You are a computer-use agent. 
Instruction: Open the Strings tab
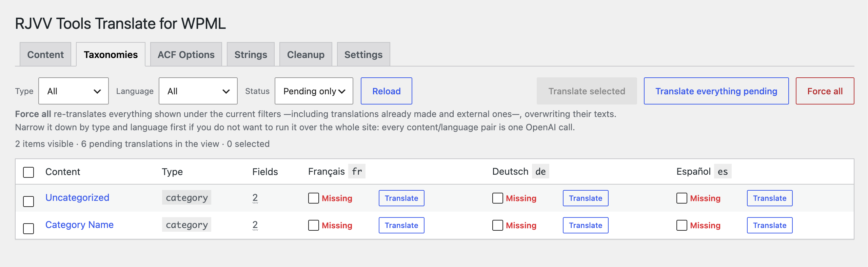point(251,54)
